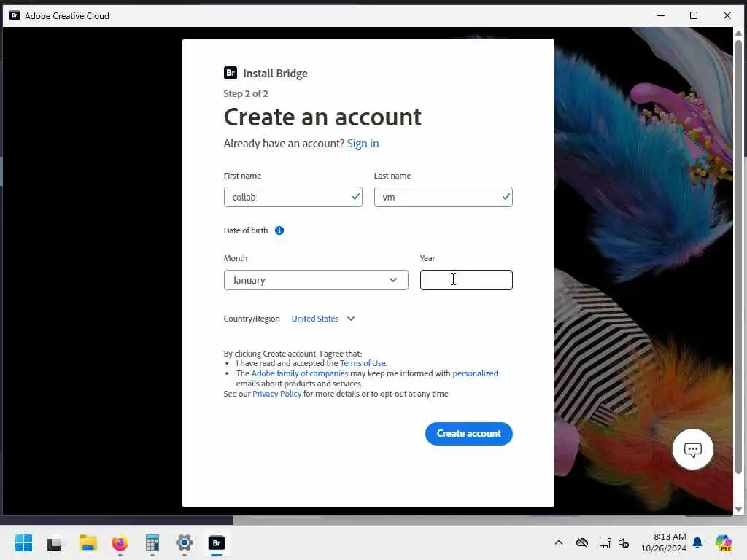Launch Firefox from the taskbar
Image resolution: width=747 pixels, height=560 pixels.
(x=120, y=542)
